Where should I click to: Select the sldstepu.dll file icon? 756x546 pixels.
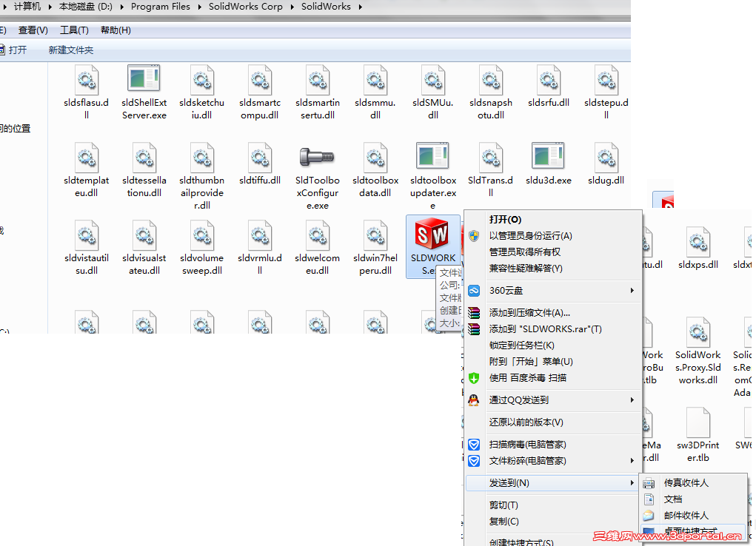(606, 80)
